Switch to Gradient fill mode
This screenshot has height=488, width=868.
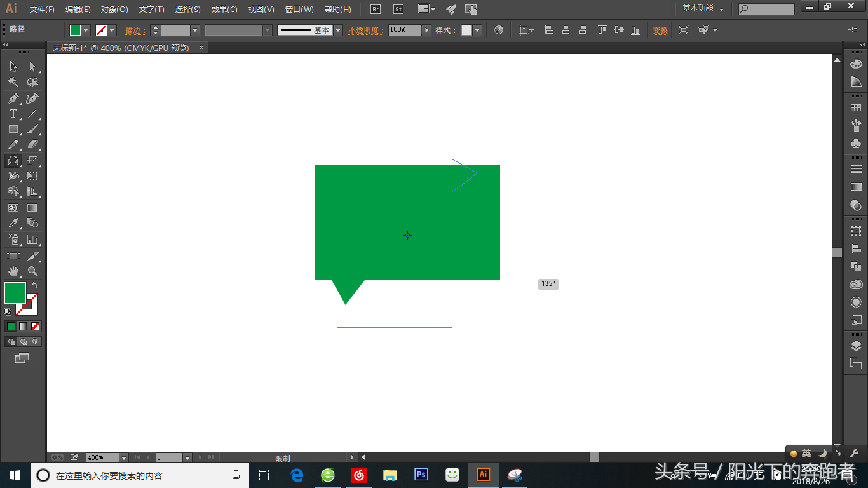tap(23, 327)
